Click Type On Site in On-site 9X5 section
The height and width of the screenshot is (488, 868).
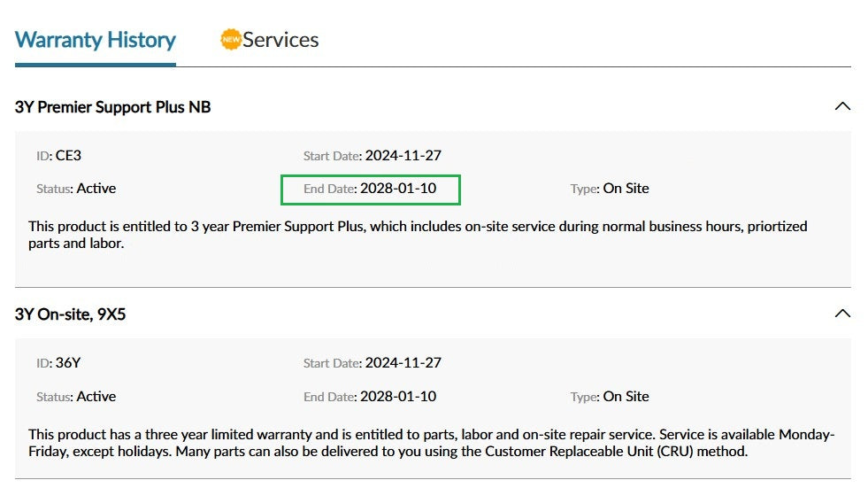coord(610,397)
